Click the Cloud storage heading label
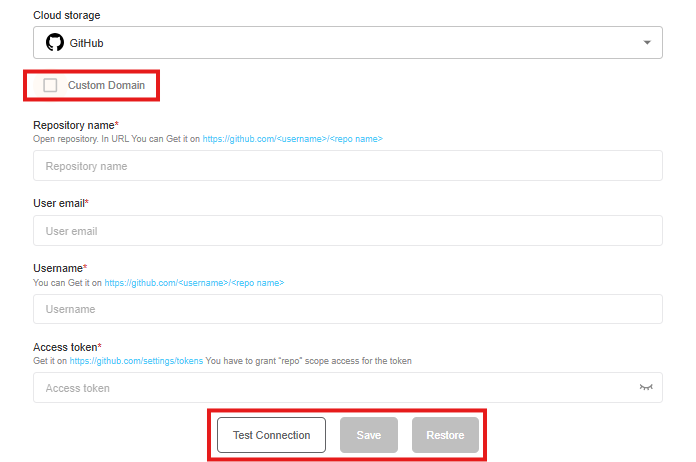Viewport: 696px width, 462px height. pos(66,16)
